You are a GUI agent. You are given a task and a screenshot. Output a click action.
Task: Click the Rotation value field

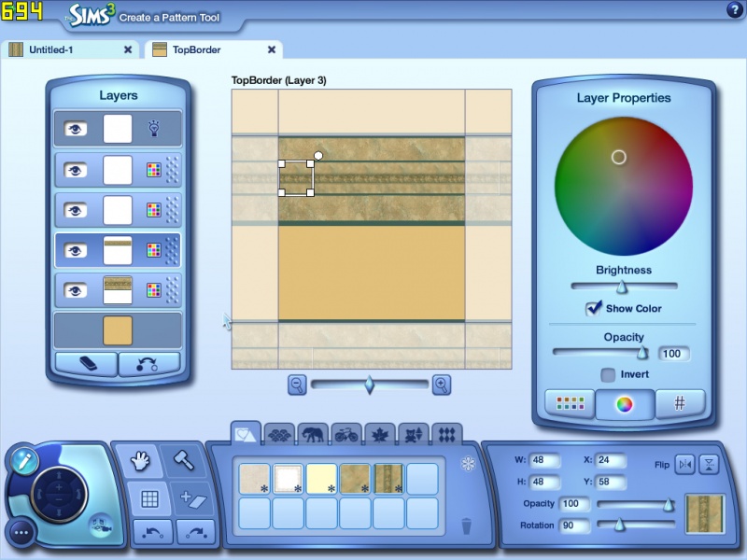pos(576,525)
